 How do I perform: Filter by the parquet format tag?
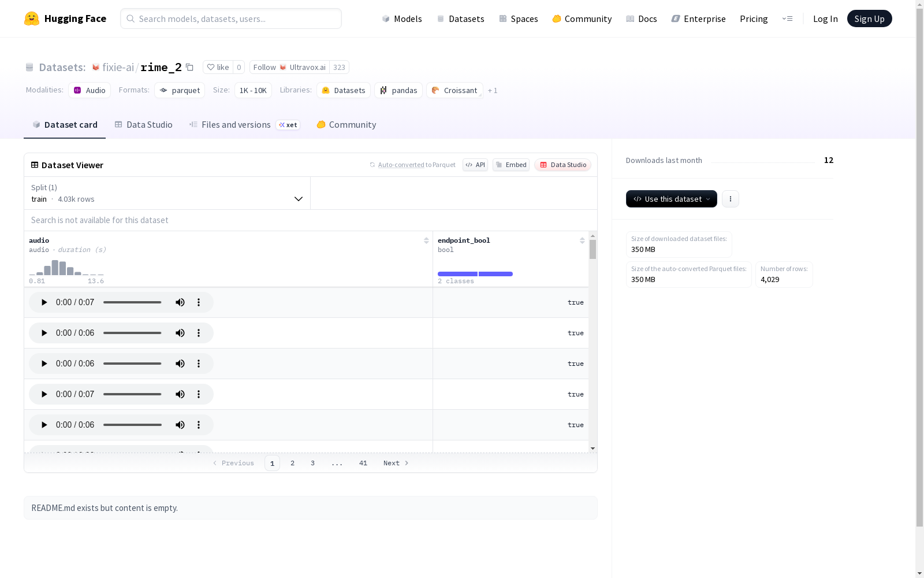[x=180, y=90]
